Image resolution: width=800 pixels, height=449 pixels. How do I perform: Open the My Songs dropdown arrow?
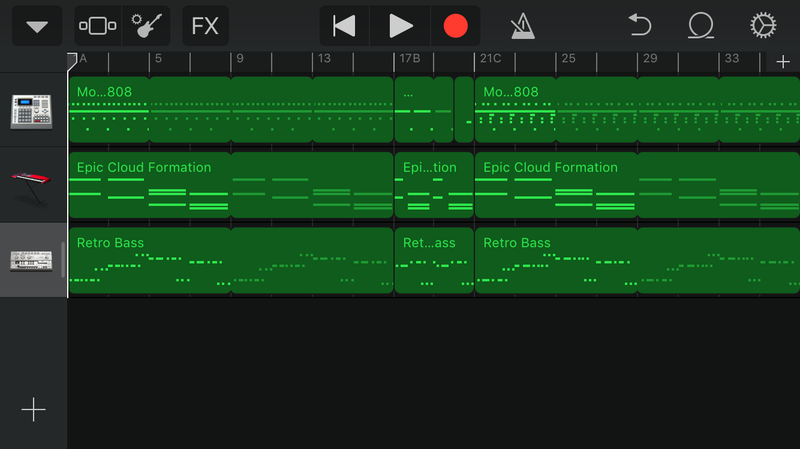pos(37,26)
